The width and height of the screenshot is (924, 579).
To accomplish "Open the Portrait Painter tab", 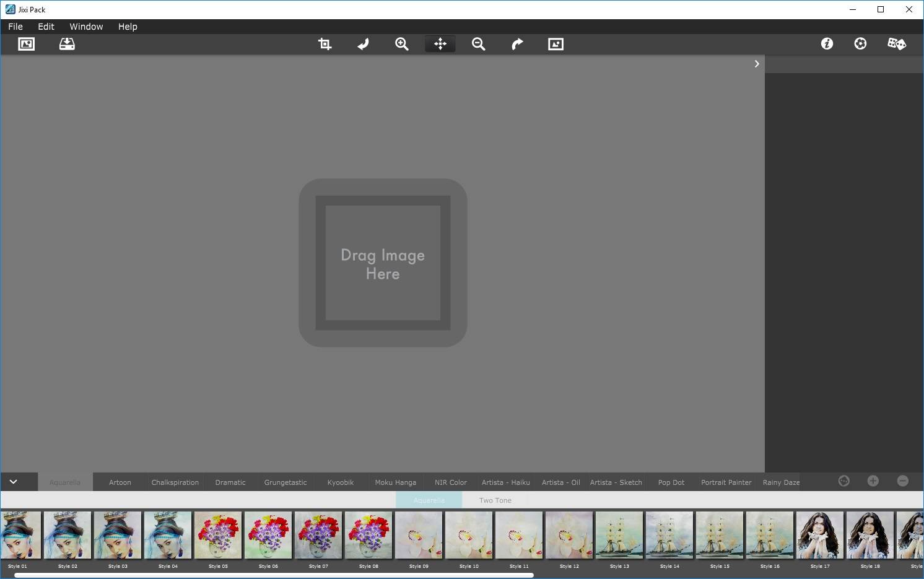I will (x=726, y=482).
